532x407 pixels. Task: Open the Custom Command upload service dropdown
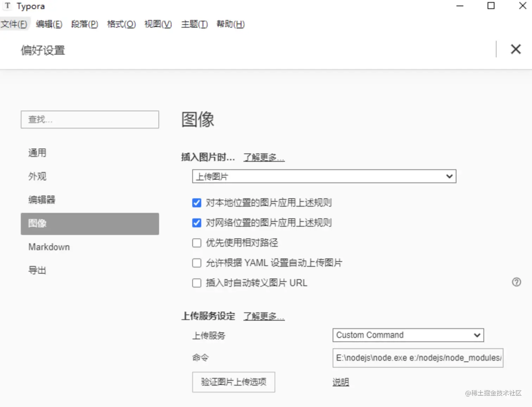408,335
